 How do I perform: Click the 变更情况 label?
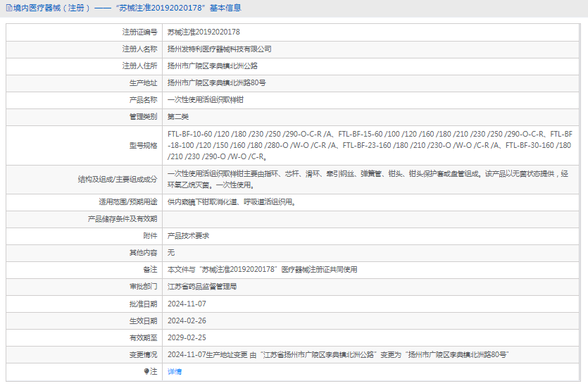click(x=143, y=355)
